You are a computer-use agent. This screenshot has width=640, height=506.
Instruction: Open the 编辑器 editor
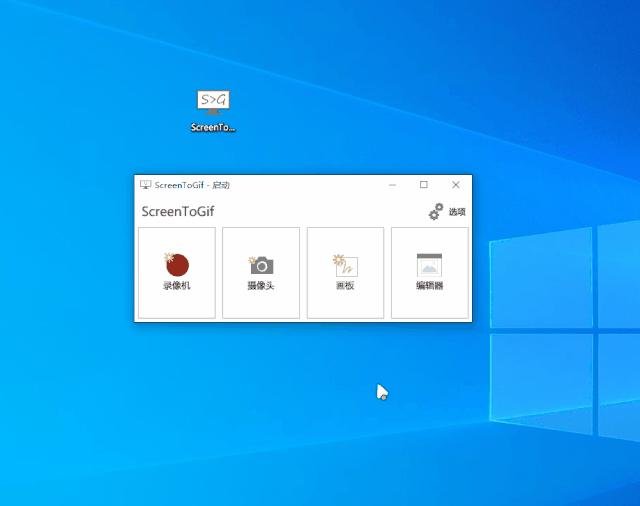pos(430,273)
